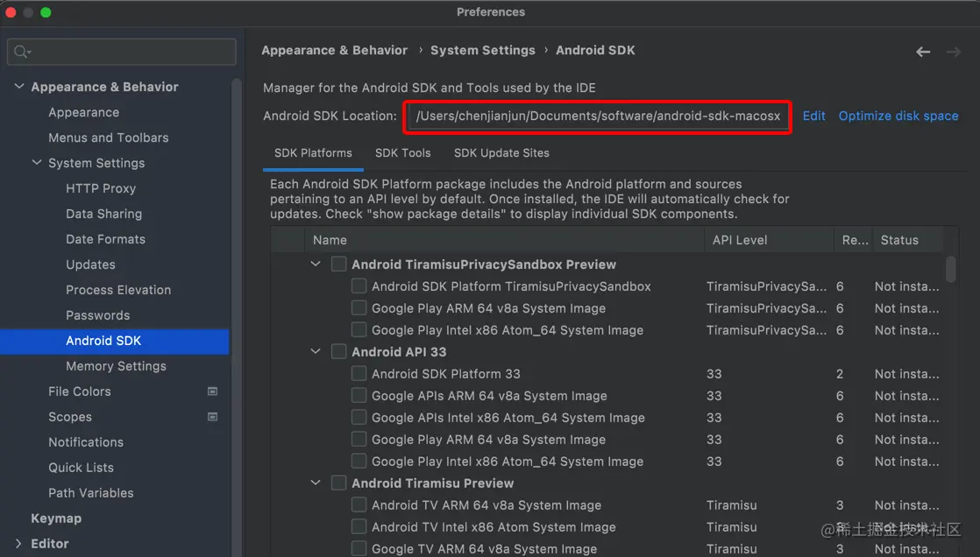Click "Android SDK Platform 33" row text
Viewport: 980px width, 557px height.
point(445,373)
